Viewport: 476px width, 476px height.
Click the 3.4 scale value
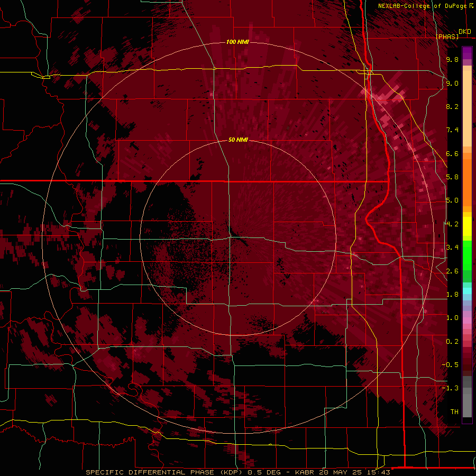click(452, 248)
